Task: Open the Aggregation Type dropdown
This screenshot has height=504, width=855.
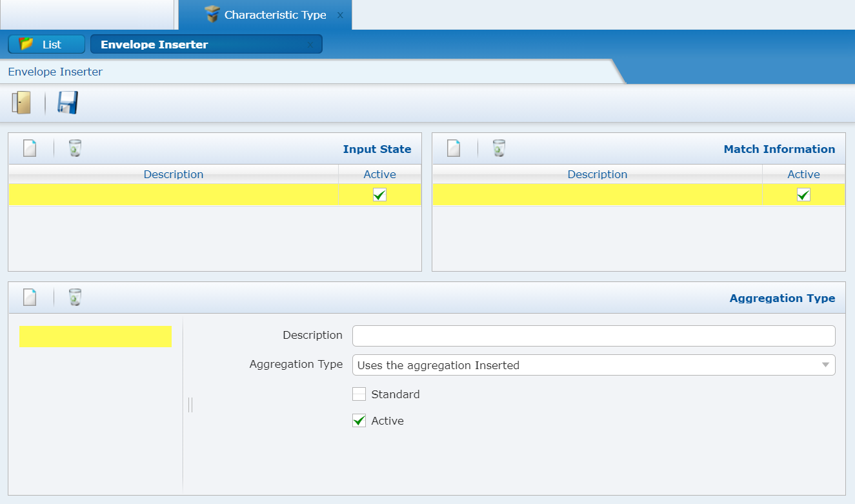Action: click(x=594, y=365)
